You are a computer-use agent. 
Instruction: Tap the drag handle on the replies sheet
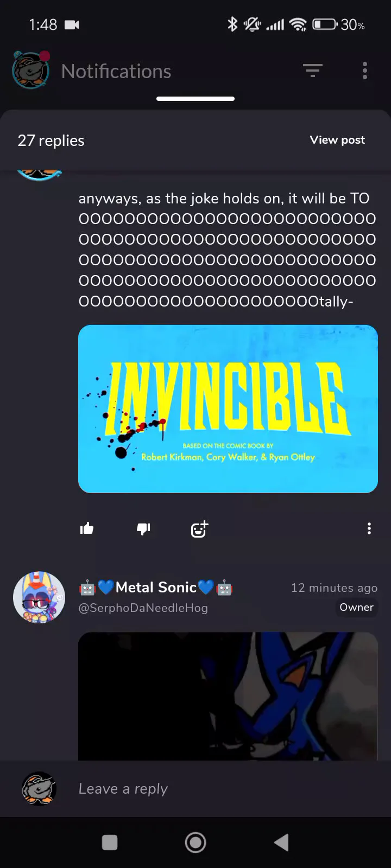195,99
